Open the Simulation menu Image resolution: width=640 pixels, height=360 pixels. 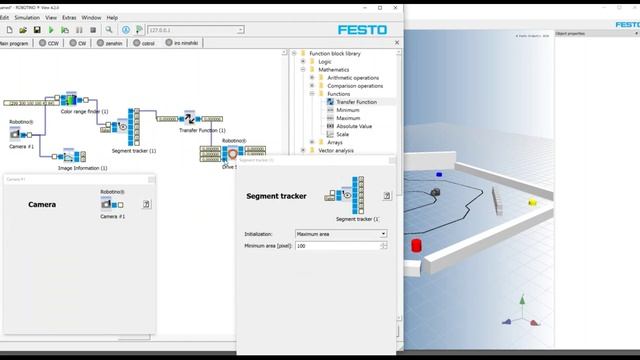[27, 18]
